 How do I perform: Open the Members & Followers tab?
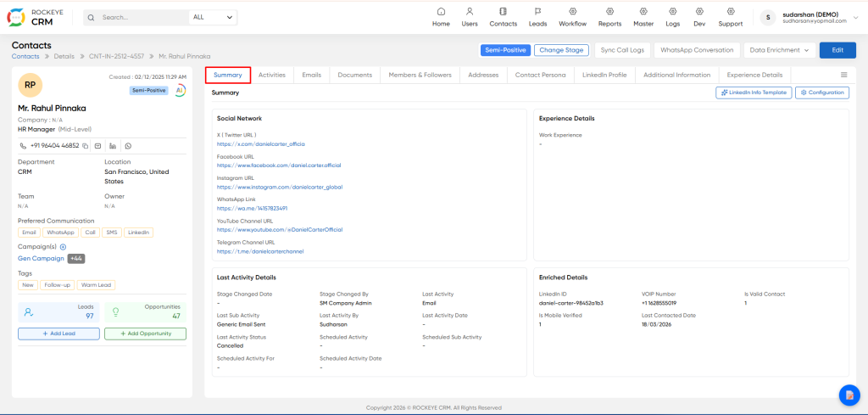pos(420,75)
